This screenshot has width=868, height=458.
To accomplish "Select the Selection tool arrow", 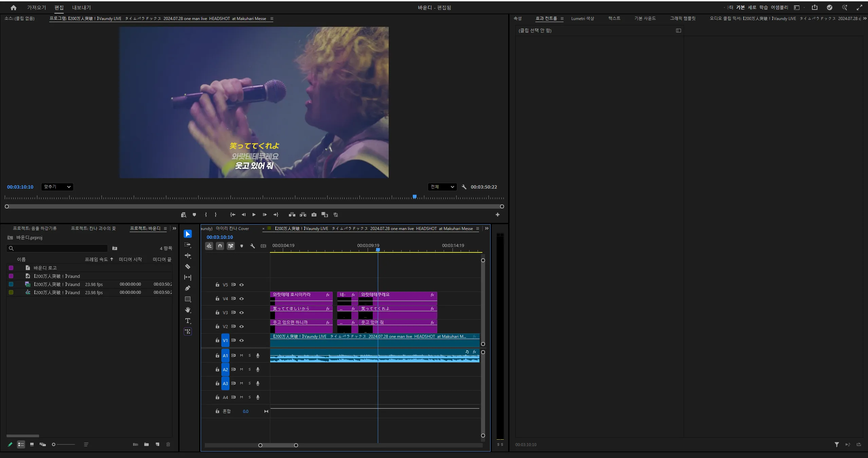I will [188, 234].
